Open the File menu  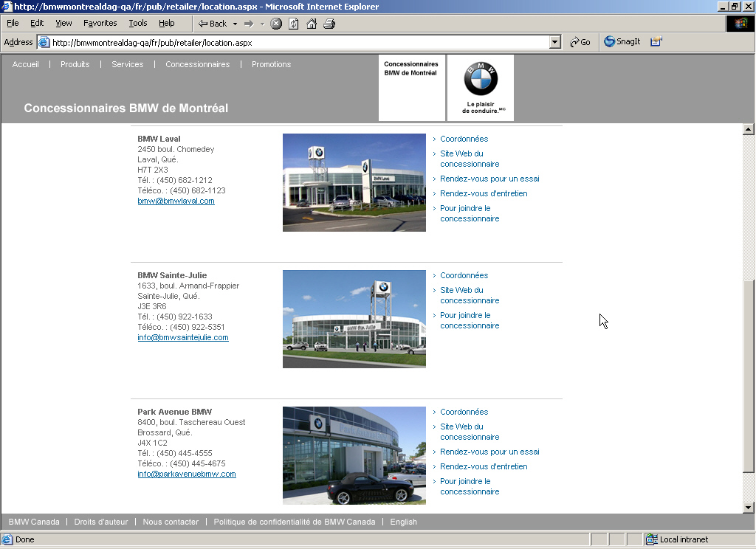[x=13, y=23]
